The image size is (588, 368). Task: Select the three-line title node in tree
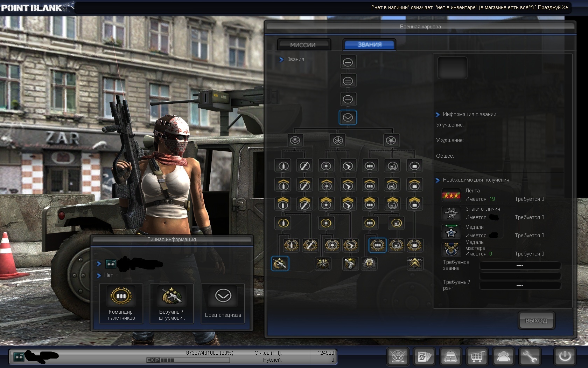(348, 99)
